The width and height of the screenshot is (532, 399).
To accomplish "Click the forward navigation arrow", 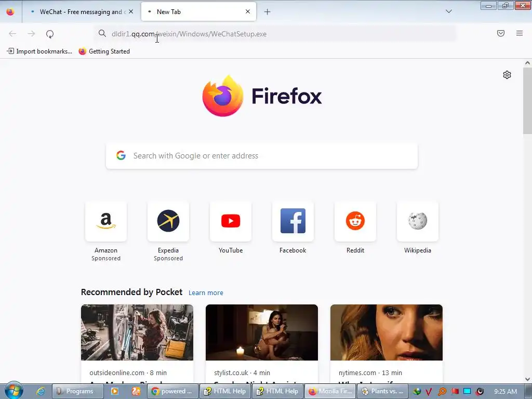I will pyautogui.click(x=31, y=34).
